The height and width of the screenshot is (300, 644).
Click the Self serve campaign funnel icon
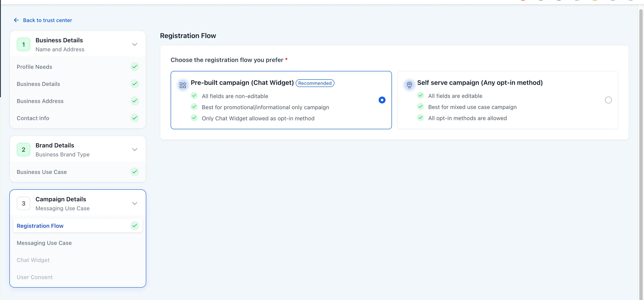409,85
